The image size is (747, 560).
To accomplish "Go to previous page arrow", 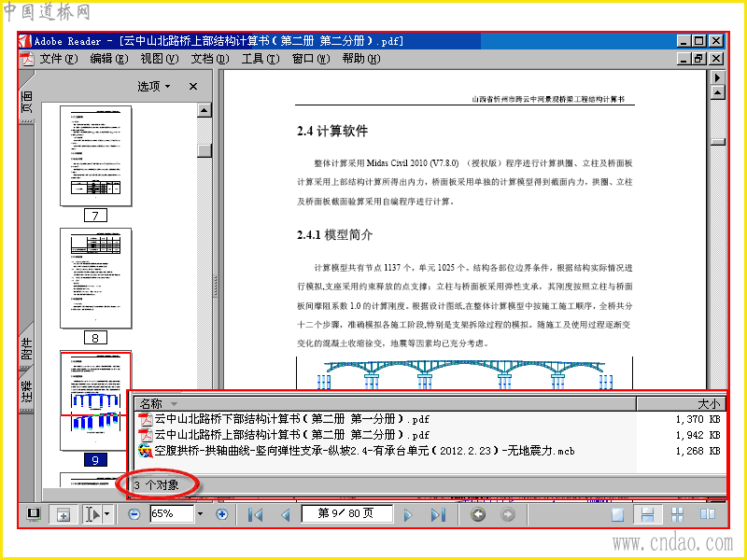I will pos(286,515).
